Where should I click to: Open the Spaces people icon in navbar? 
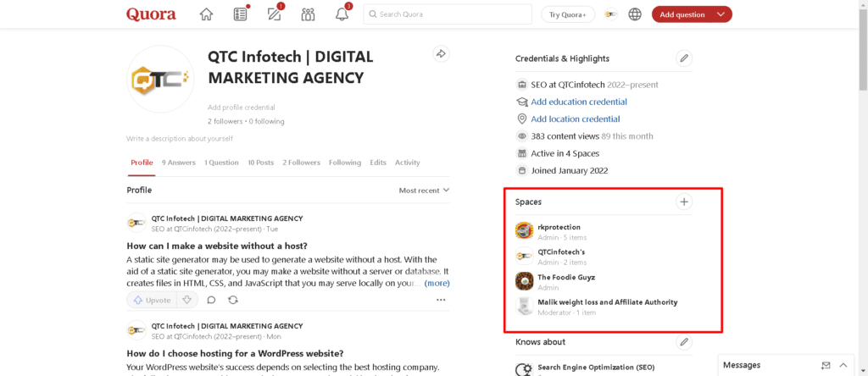tap(308, 14)
